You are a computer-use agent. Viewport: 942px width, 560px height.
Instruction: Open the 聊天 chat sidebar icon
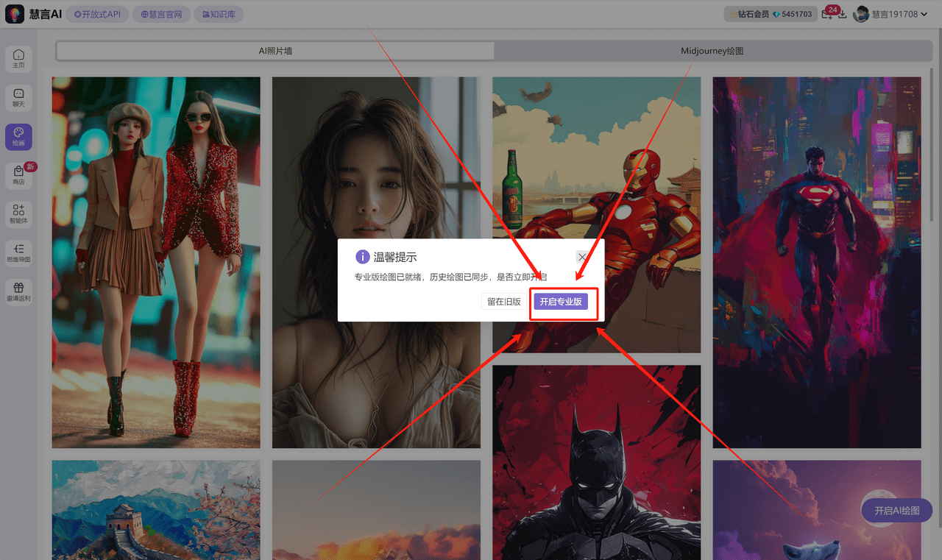click(18, 98)
